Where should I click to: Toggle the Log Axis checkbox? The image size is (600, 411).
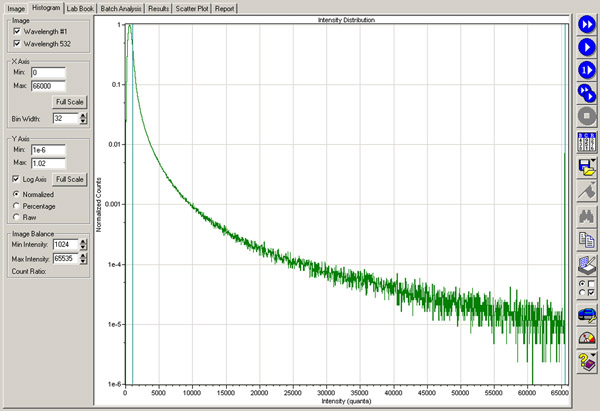pyautogui.click(x=16, y=179)
